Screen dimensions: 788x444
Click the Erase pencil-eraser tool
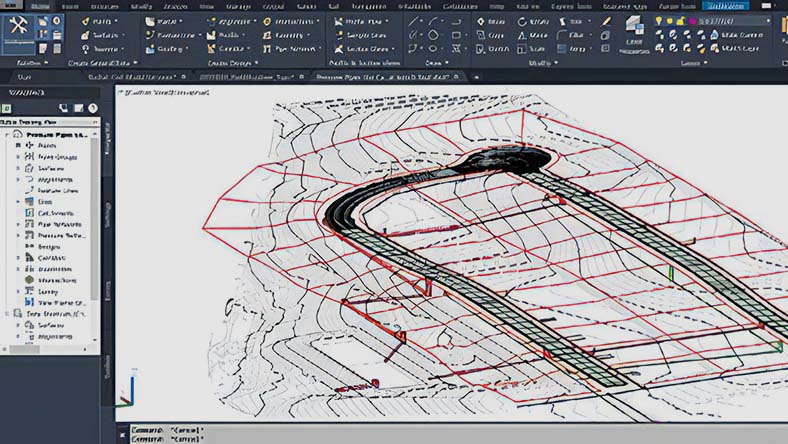coord(606,22)
